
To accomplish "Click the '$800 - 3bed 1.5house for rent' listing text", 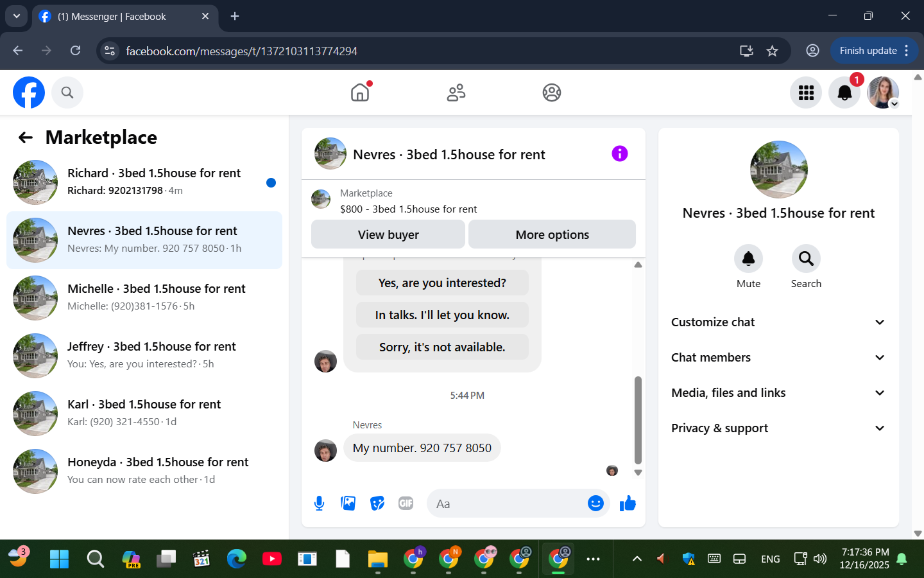I will tap(409, 209).
